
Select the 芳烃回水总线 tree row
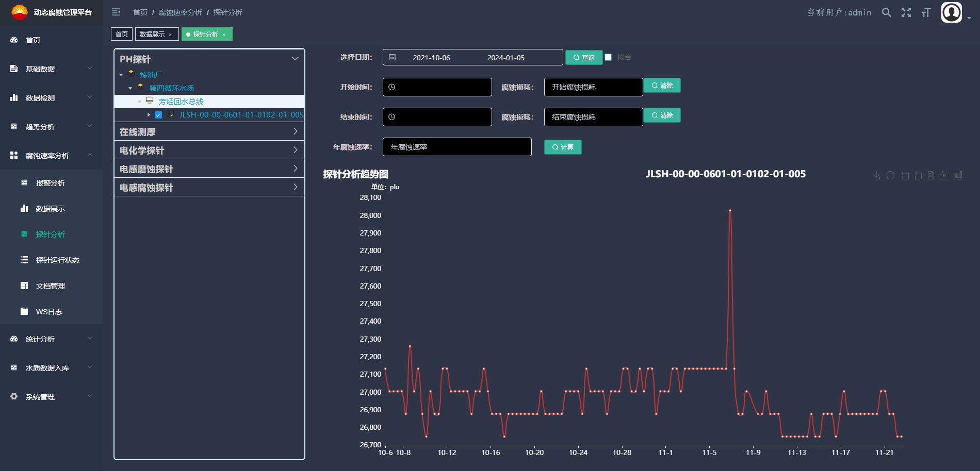[x=209, y=102]
